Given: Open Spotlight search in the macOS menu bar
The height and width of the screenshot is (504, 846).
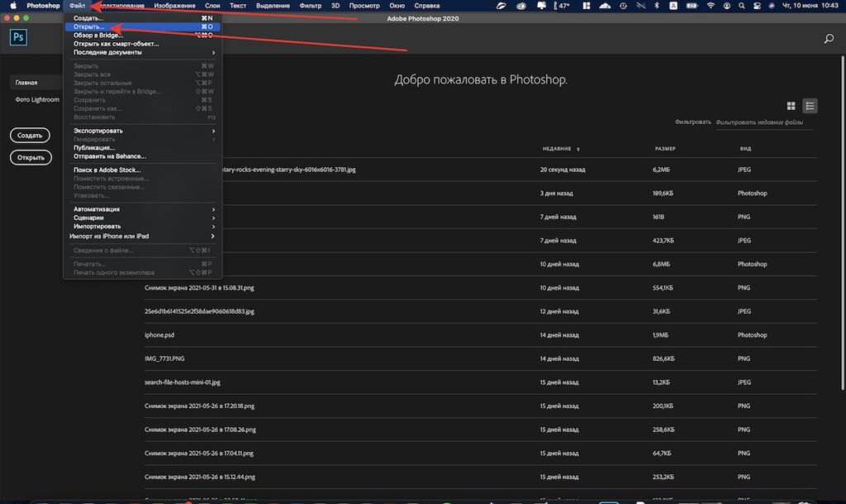Looking at the screenshot, I should tap(742, 6).
